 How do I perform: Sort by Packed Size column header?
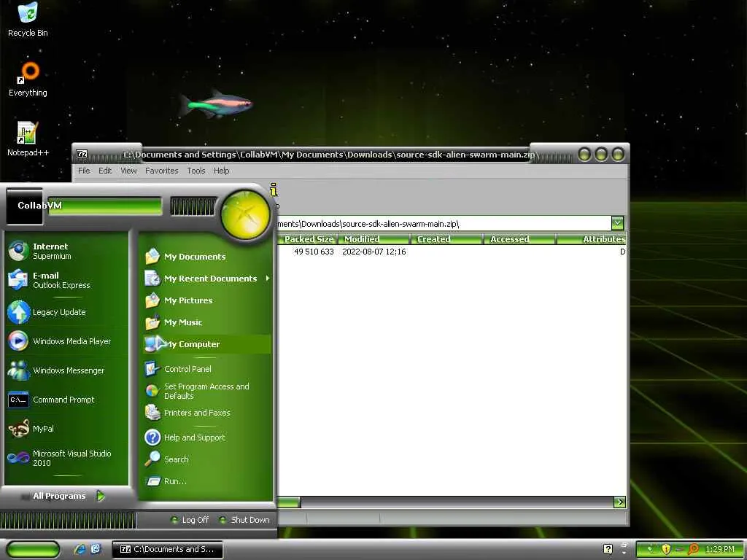click(x=308, y=239)
